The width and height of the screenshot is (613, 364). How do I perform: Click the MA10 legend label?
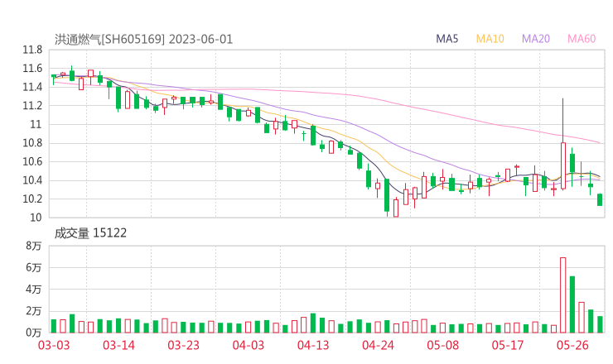point(490,39)
